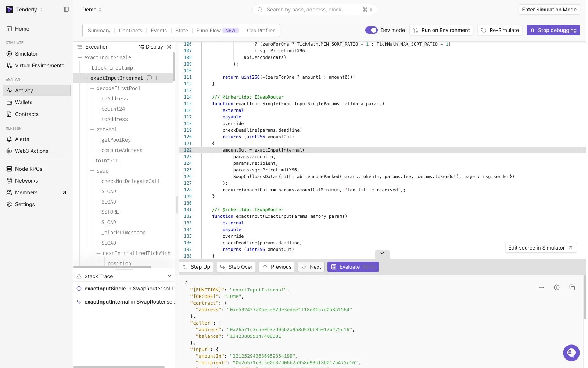This screenshot has width=588, height=368.
Task: Select checkNotDelegateCall trace row
Action: tap(131, 181)
